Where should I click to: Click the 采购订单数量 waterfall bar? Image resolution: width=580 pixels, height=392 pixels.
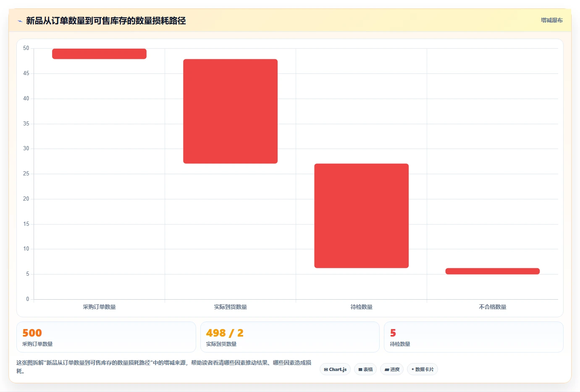[99, 54]
